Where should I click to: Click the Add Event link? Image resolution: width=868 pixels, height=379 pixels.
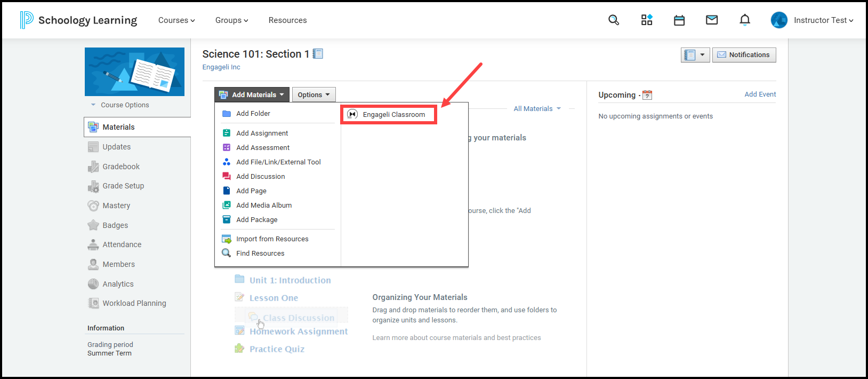click(760, 94)
